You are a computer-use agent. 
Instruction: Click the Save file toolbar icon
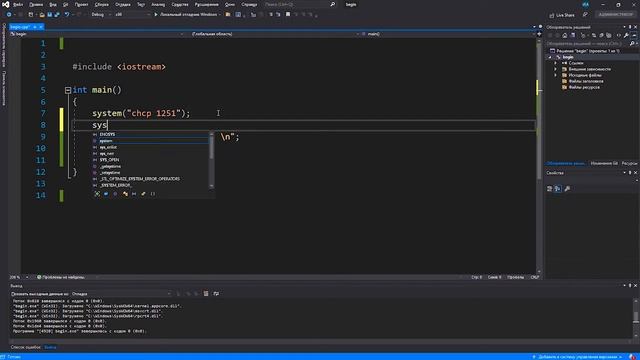tap(49, 15)
